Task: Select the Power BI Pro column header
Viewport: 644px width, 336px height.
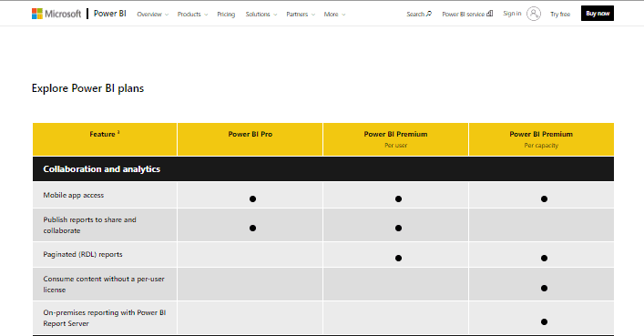Action: 250,139
